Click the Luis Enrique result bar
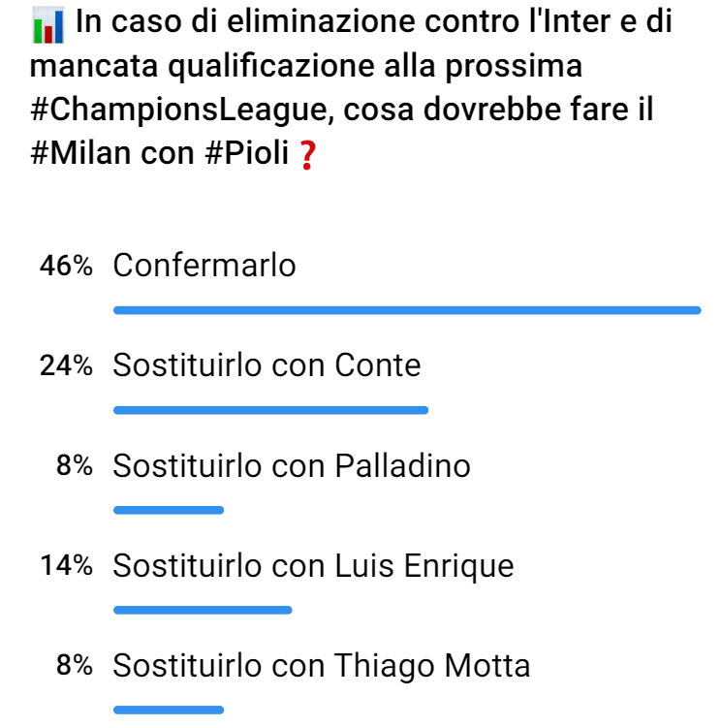This screenshot has height=728, width=721. pos(203,610)
